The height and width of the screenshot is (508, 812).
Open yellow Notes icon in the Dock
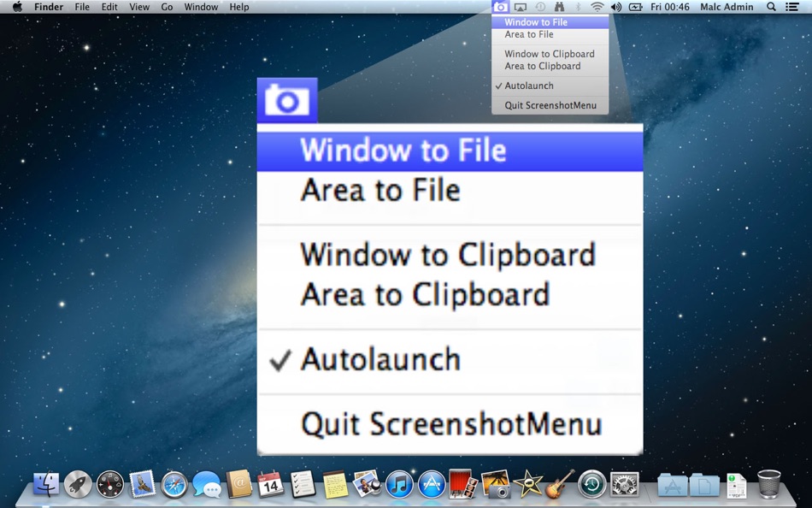(335, 485)
